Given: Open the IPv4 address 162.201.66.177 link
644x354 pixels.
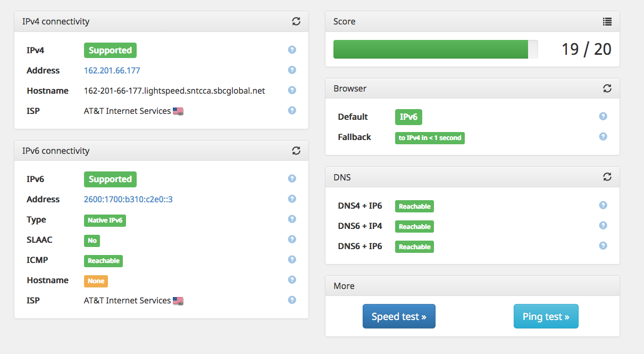Looking at the screenshot, I should click(112, 70).
